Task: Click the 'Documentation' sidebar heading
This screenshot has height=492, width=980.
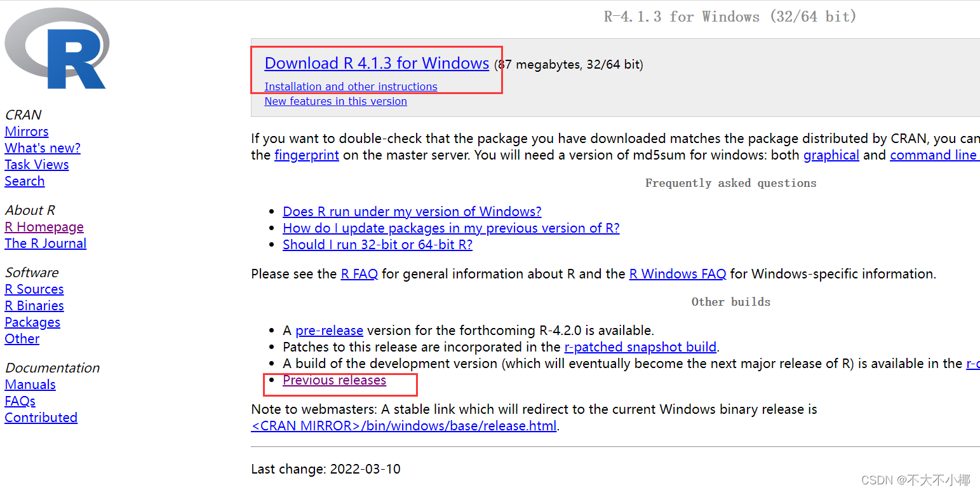Action: 52,368
